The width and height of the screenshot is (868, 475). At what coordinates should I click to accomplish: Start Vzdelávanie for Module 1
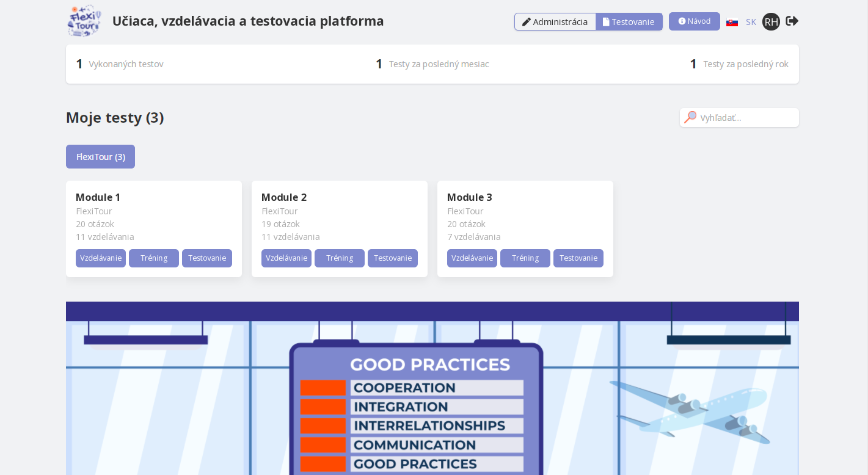click(101, 258)
